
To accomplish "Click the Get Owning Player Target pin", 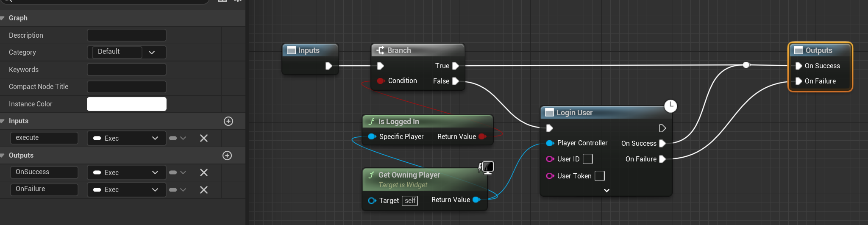I will click(372, 200).
